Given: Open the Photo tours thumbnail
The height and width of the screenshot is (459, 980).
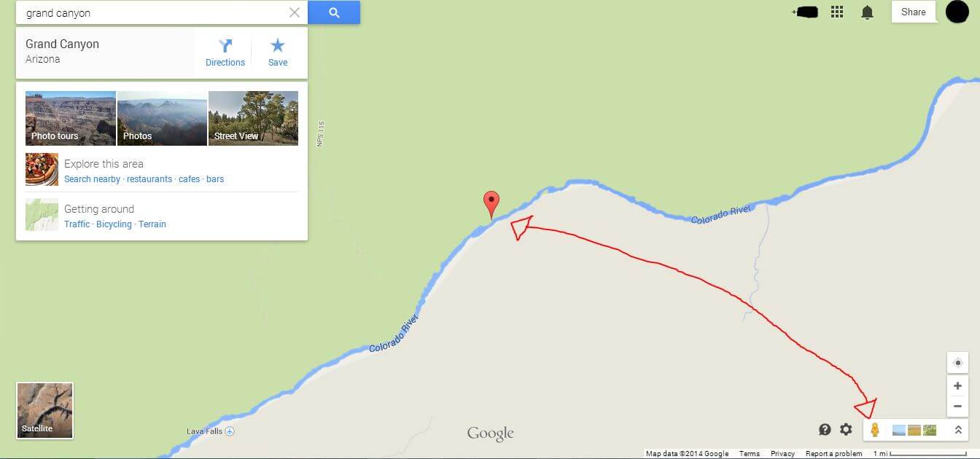Looking at the screenshot, I should (x=71, y=118).
